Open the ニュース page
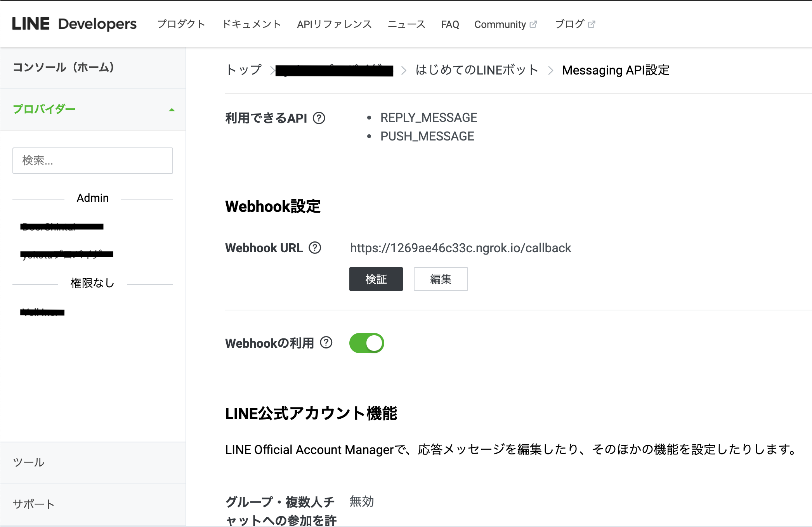Viewport: 812px width, 527px height. point(406,24)
